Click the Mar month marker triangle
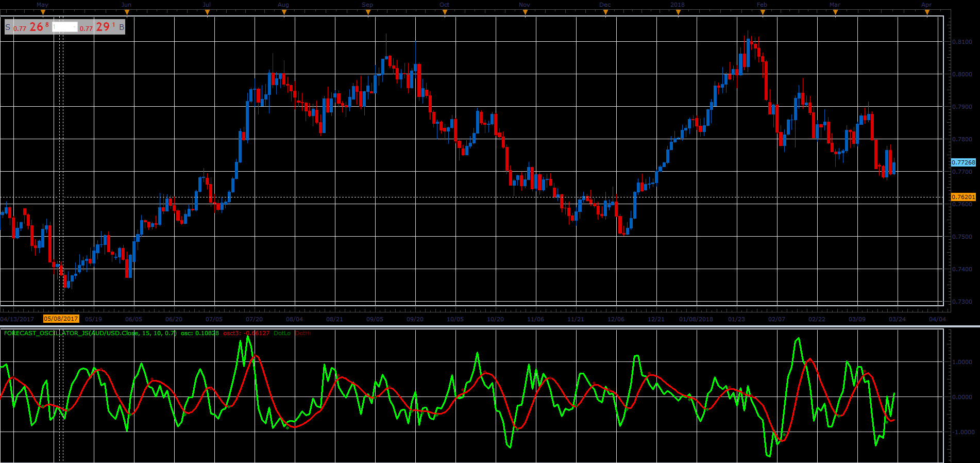980x463 pixels. (x=835, y=12)
